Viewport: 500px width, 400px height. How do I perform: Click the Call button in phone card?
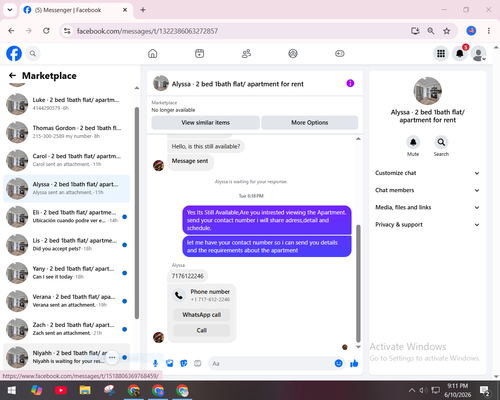pos(202,330)
